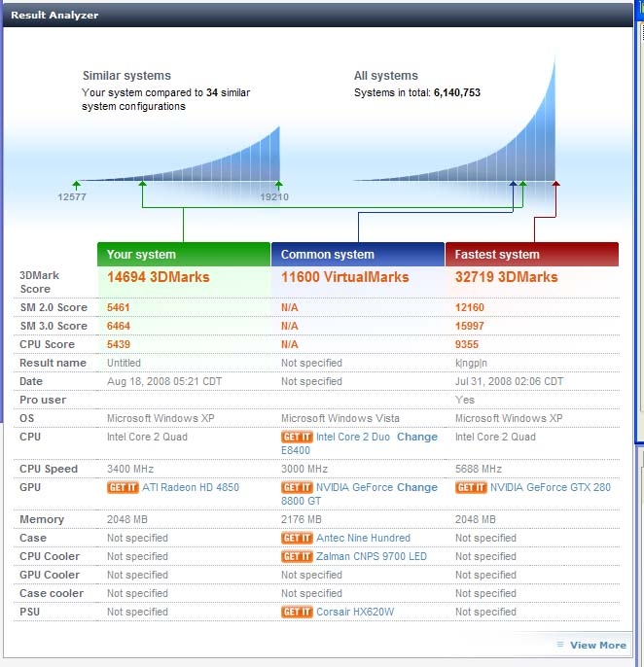Open the Corsair HX620W PSU link
The image size is (644, 667).
(355, 612)
